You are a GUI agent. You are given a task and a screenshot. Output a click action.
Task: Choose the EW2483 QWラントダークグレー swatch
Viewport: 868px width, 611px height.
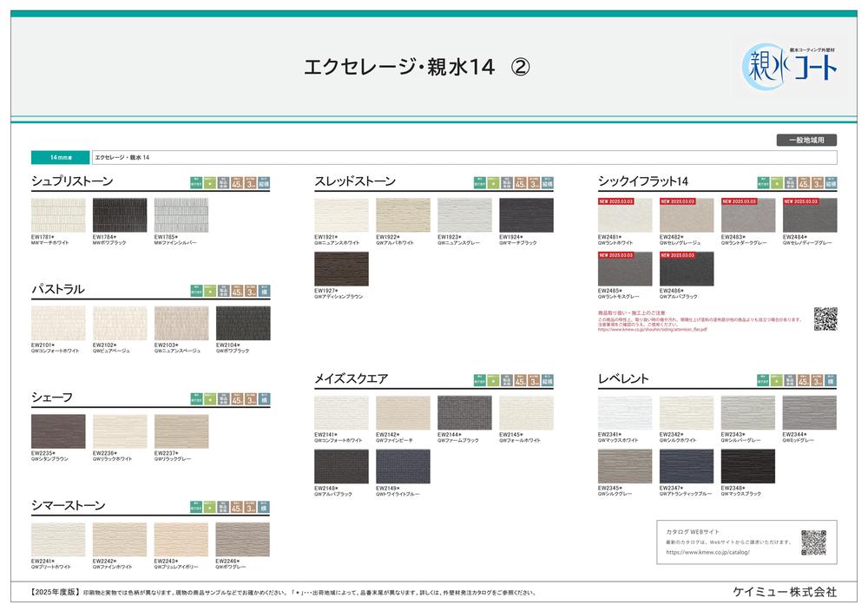click(x=748, y=215)
